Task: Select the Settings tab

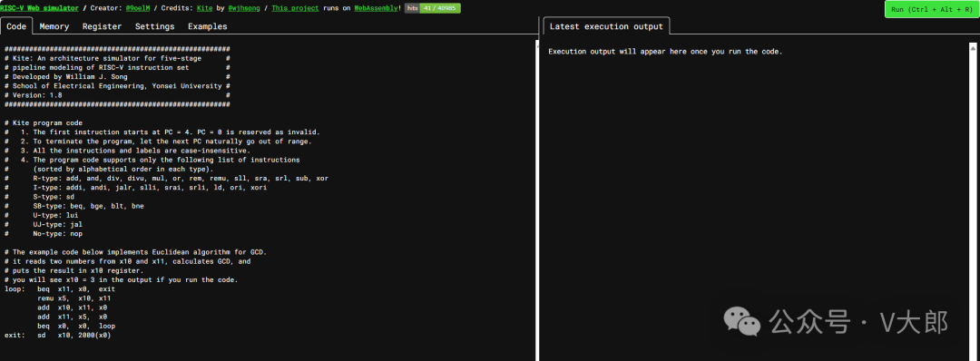Action: coord(155,26)
